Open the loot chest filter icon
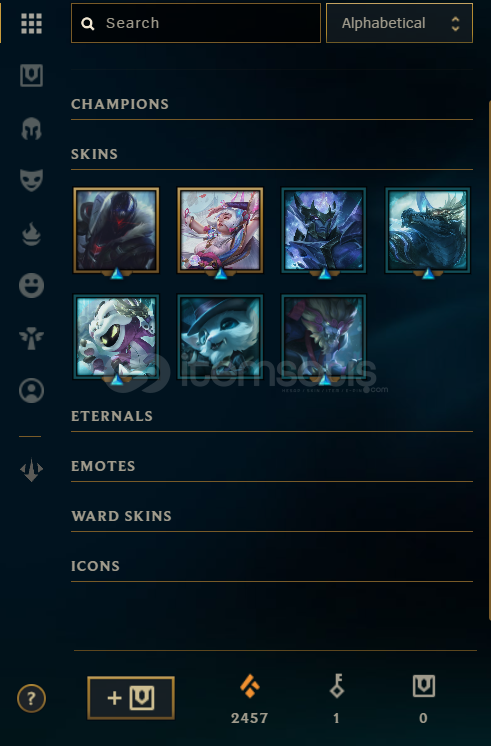The height and width of the screenshot is (746, 491). [x=31, y=75]
